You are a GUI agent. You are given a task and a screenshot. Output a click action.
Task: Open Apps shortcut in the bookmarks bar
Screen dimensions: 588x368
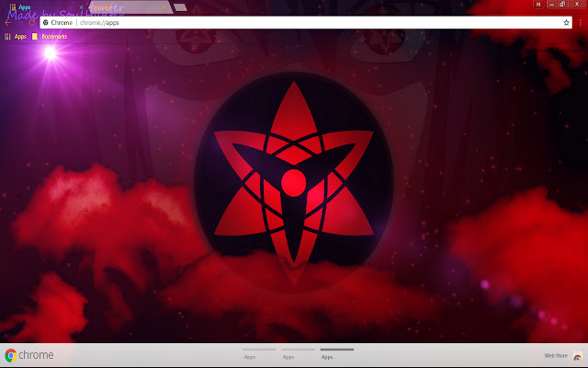click(16, 37)
